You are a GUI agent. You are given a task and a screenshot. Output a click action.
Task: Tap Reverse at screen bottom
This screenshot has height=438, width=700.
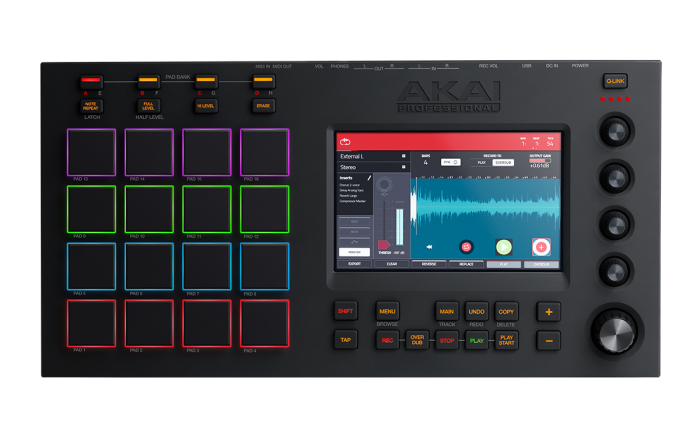[429, 264]
